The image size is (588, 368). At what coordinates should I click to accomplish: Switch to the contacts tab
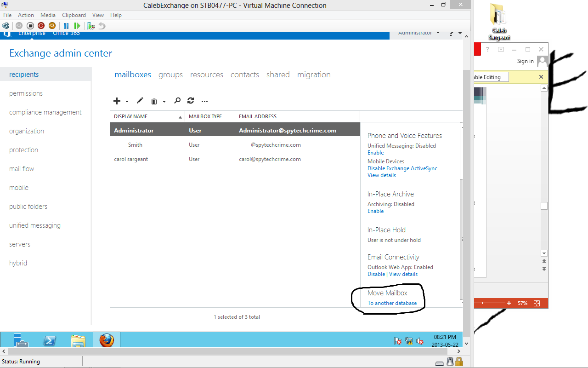click(x=245, y=75)
